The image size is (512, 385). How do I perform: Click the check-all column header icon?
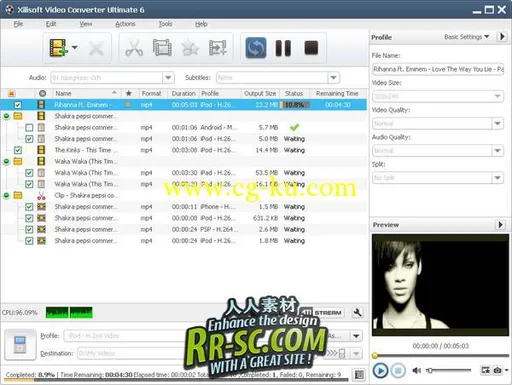[x=12, y=93]
